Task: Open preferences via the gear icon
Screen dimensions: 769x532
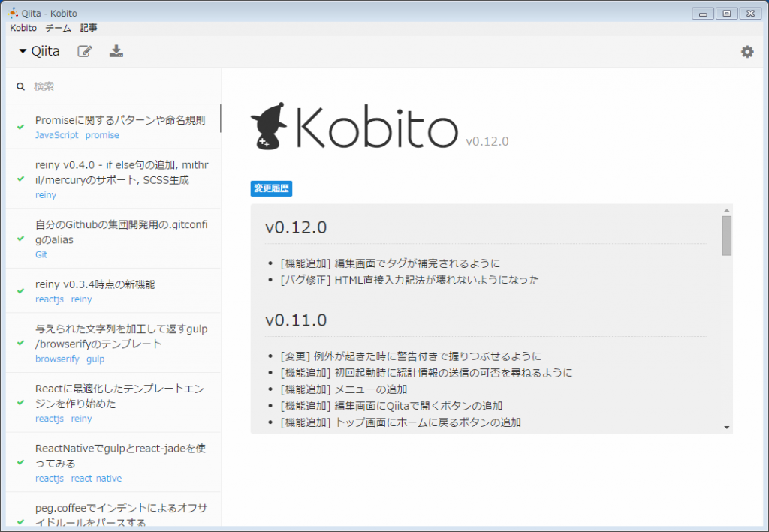Action: [x=747, y=51]
